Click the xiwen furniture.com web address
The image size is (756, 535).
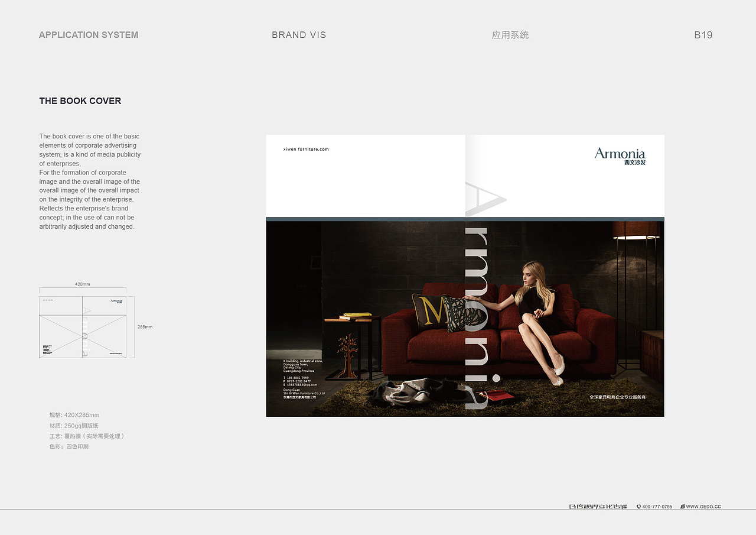tap(306, 149)
